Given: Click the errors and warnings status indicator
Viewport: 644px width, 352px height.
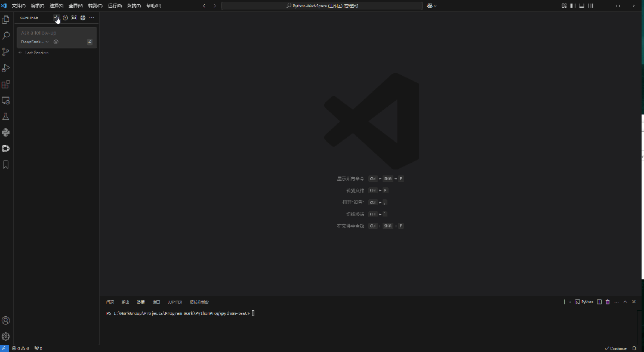Looking at the screenshot, I should coord(19,348).
